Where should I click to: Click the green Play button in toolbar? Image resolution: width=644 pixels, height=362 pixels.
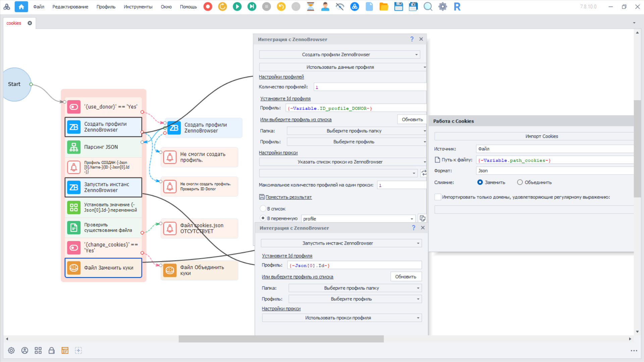(x=237, y=7)
